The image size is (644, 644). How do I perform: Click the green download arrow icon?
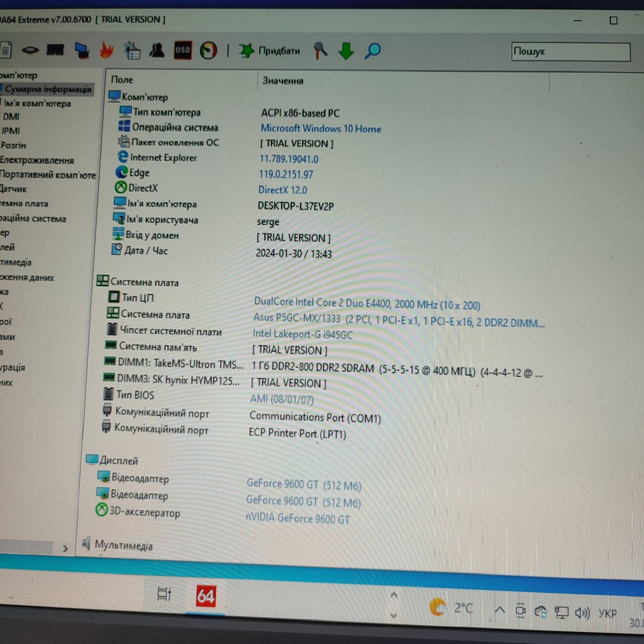[x=346, y=51]
